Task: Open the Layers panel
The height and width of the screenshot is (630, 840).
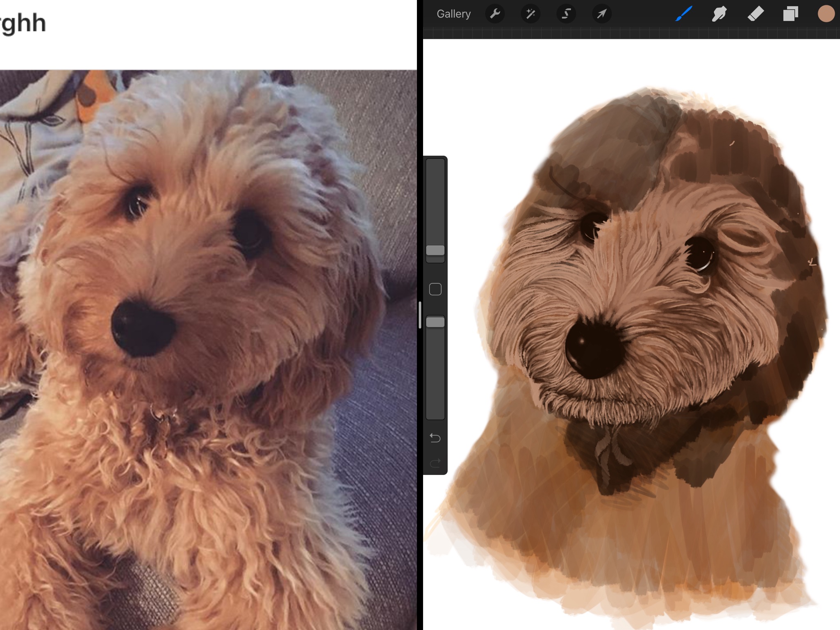Action: (x=790, y=14)
